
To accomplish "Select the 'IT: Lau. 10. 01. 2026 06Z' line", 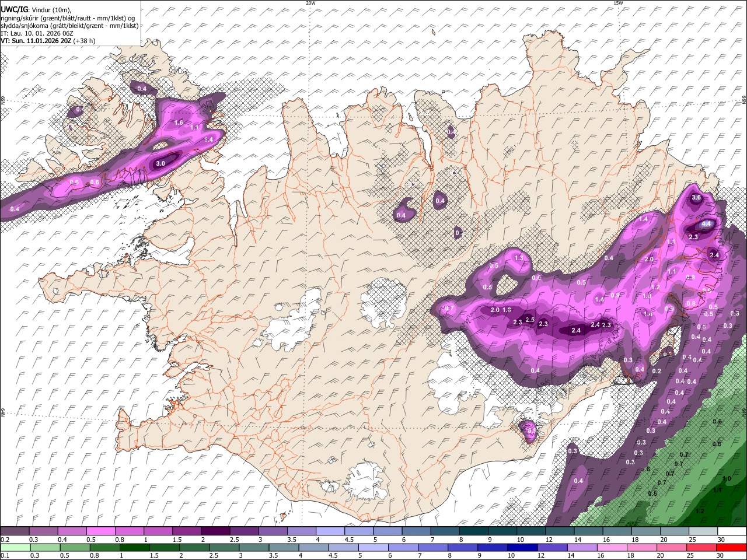I will (x=37, y=33).
